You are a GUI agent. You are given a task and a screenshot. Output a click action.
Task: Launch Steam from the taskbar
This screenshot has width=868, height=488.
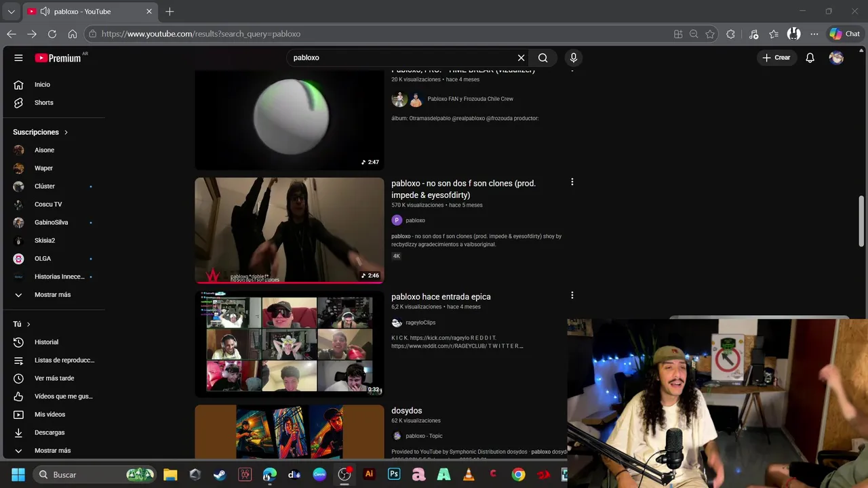(x=220, y=474)
